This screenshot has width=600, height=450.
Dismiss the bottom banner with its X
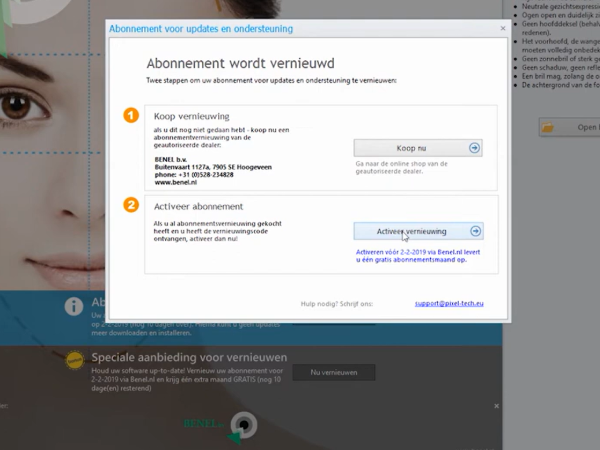point(496,406)
